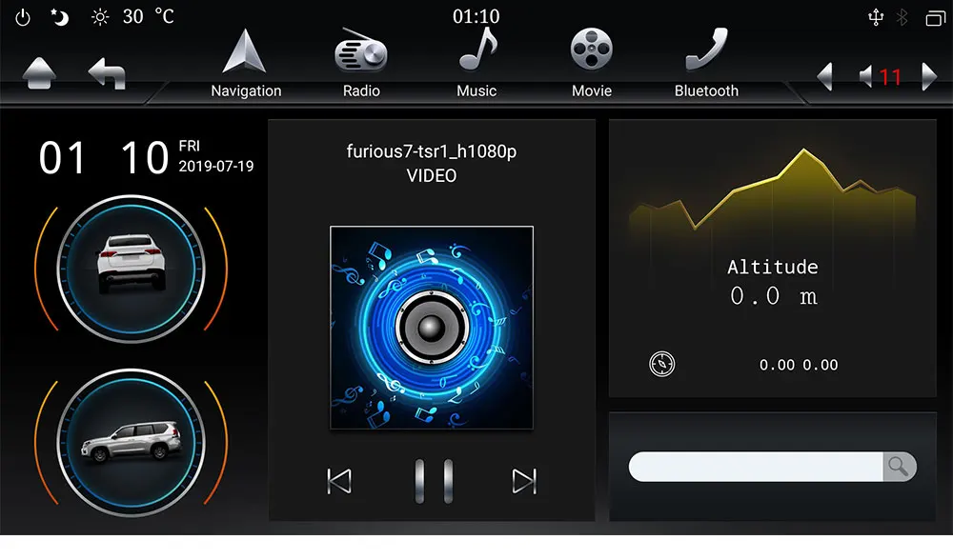Open the Movie app
953x560 pixels.
(592, 64)
